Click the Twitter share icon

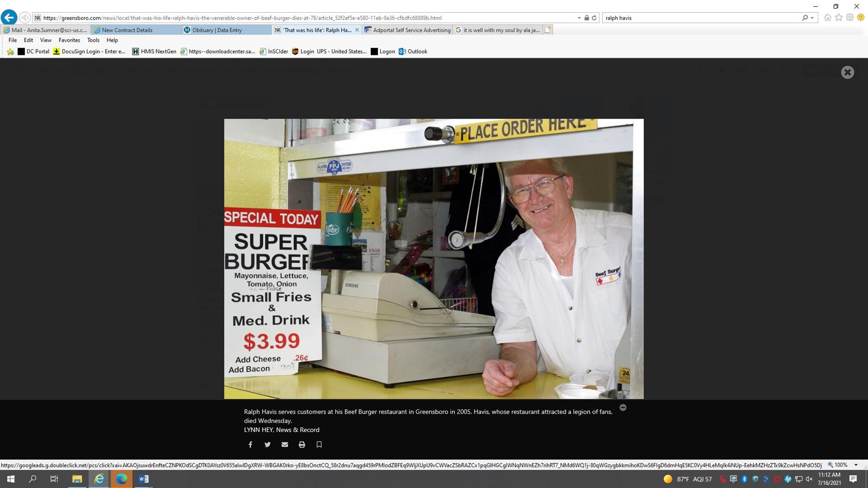click(x=268, y=445)
